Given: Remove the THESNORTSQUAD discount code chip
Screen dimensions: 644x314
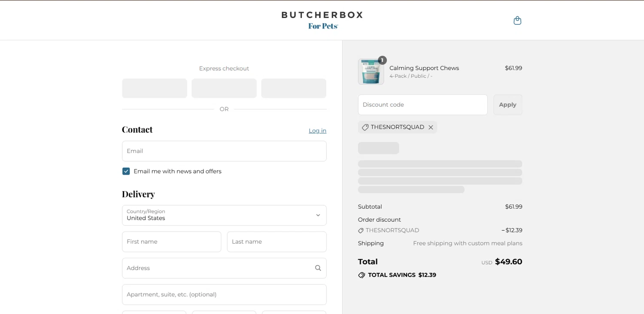Looking at the screenshot, I should coord(431,127).
